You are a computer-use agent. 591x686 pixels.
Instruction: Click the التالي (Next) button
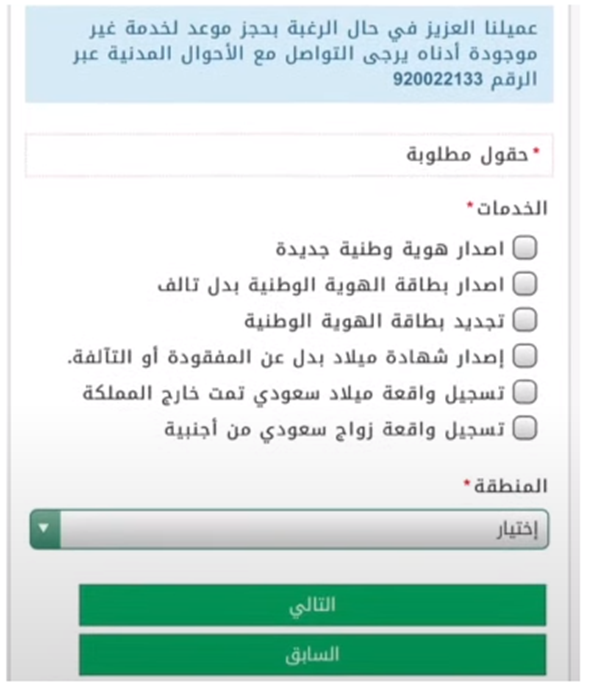click(312, 605)
